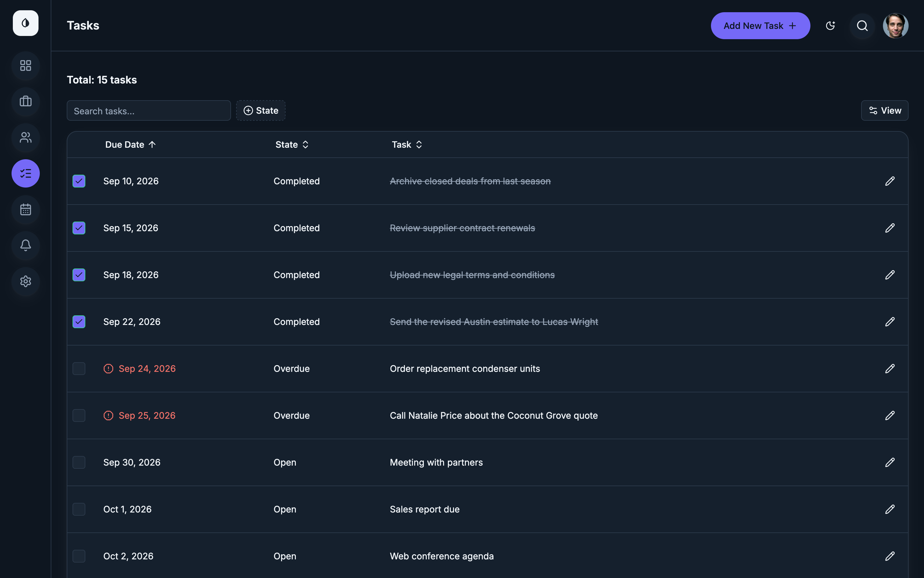Image resolution: width=924 pixels, height=578 pixels.
Task: Edit the Web conference agenda task
Action: point(890,556)
